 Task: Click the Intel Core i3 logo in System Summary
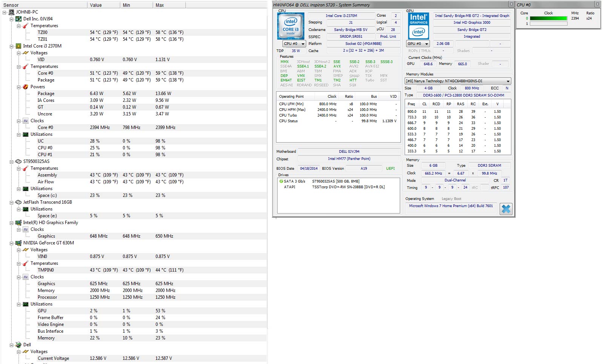point(291,26)
